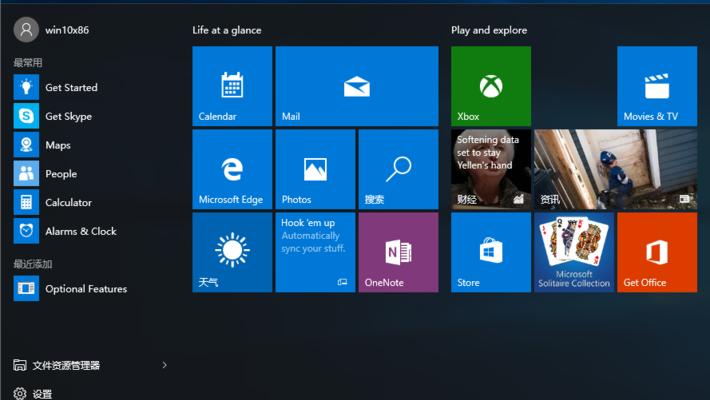Image resolution: width=710 pixels, height=400 pixels.
Task: Select the Optional Features text label
Action: tap(86, 289)
